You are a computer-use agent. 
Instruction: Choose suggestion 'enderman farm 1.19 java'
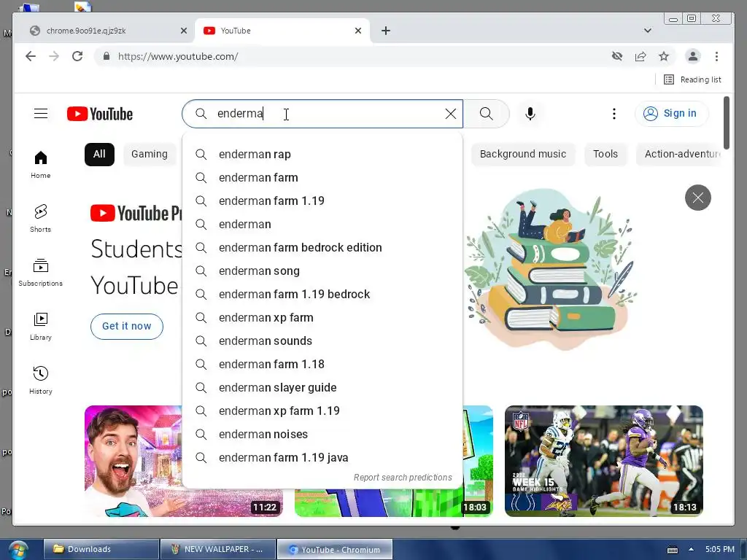pyautogui.click(x=322, y=458)
